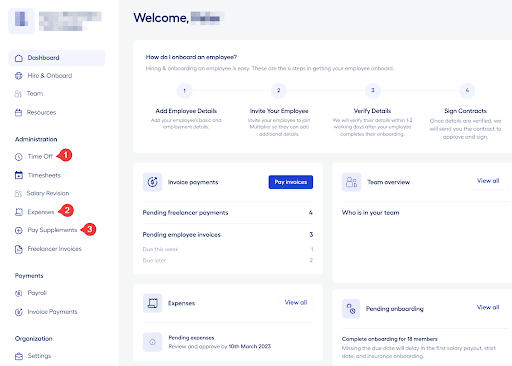
Task: Click View all in Team overview
Action: click(488, 181)
